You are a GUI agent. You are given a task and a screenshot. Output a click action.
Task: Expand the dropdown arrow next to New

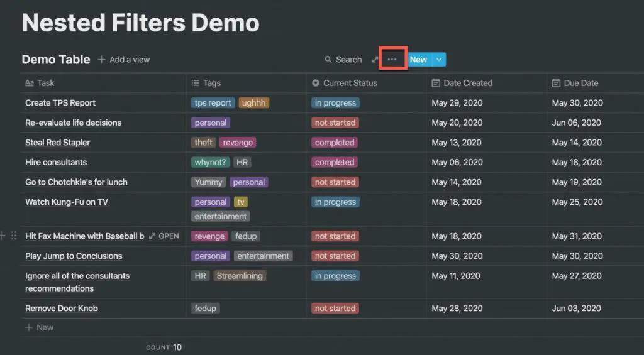439,60
